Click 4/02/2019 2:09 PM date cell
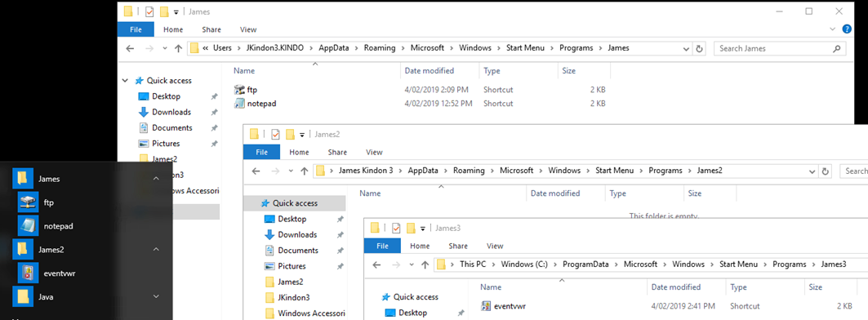This screenshot has height=320, width=868. [x=437, y=90]
